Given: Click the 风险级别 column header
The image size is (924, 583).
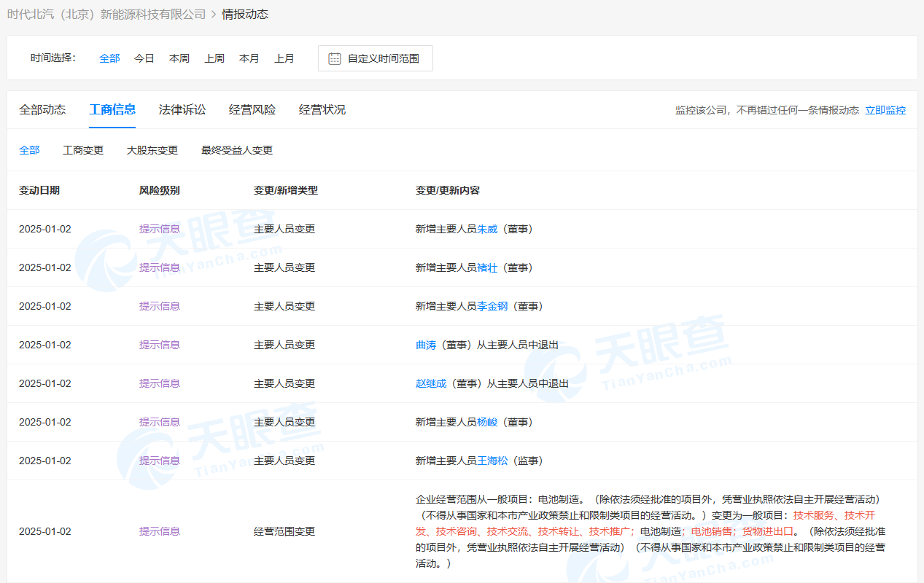Looking at the screenshot, I should (x=160, y=190).
